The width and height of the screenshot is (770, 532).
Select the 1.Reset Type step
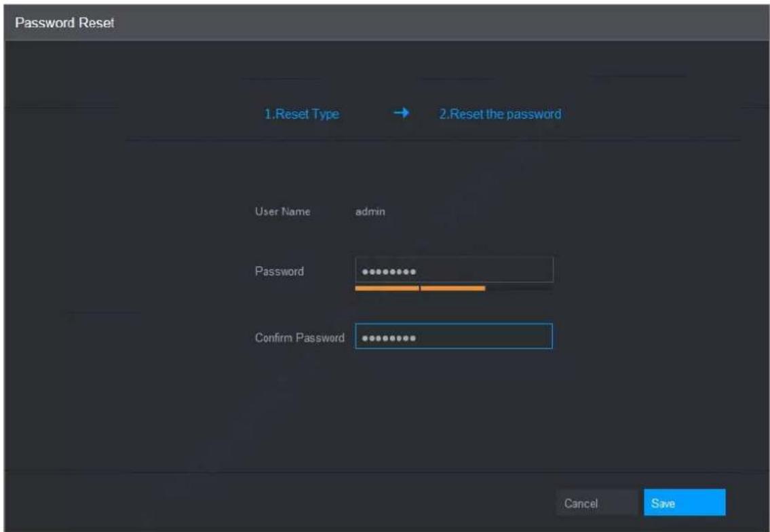point(302,114)
